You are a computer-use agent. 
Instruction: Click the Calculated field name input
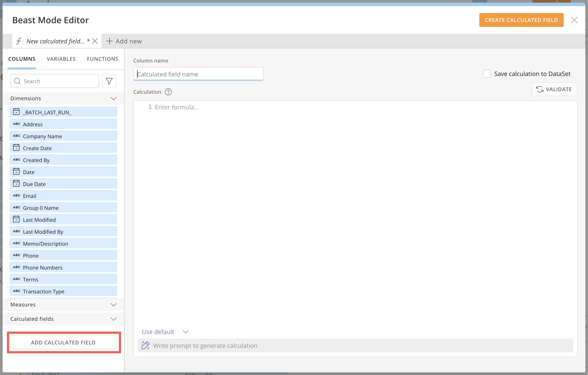[x=198, y=74]
